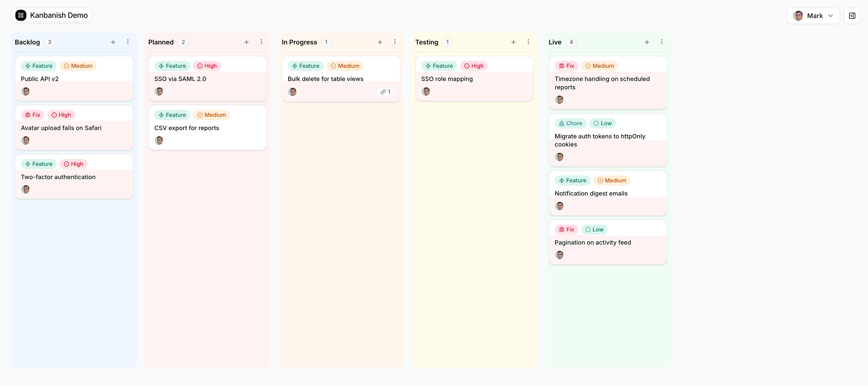Viewport: 868px width, 386px height.
Task: Click Low priority on Migrate auth card
Action: tap(602, 124)
